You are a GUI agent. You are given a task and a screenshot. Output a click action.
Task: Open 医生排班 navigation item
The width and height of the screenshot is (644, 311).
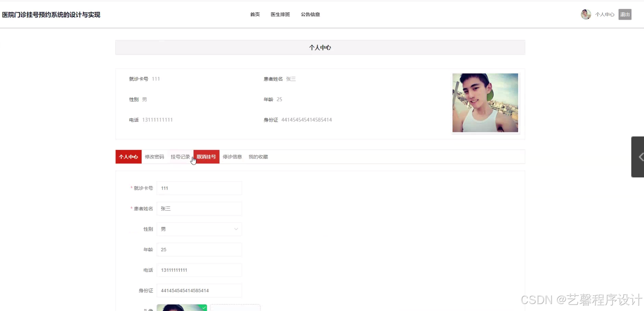coord(280,14)
